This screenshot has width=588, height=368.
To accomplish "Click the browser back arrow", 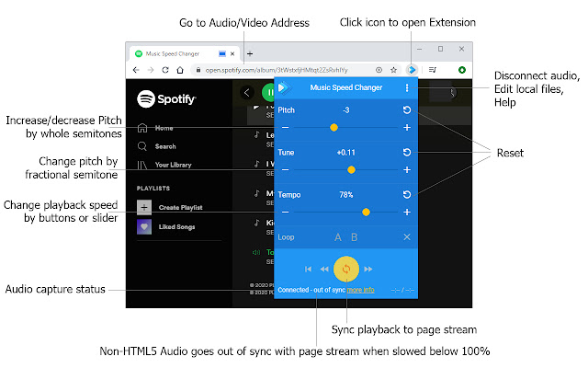I will pyautogui.click(x=136, y=70).
